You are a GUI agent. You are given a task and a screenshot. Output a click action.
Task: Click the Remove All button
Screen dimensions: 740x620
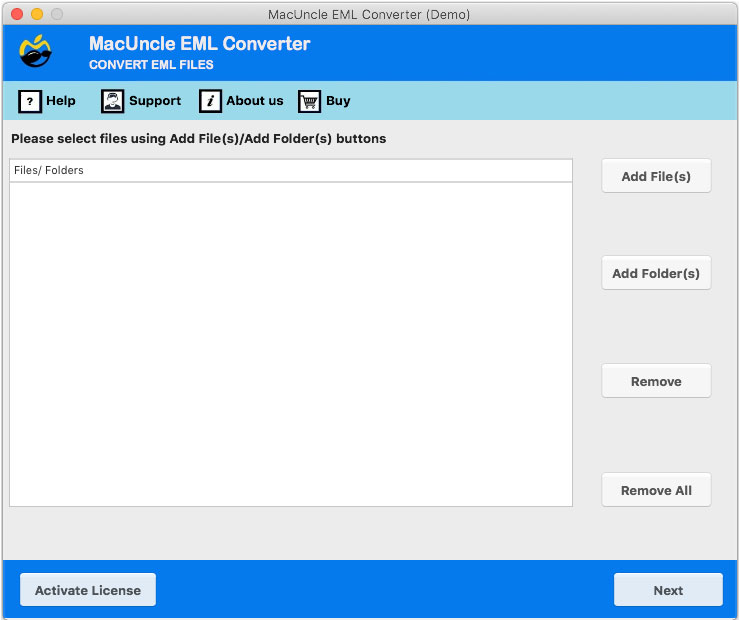point(656,490)
